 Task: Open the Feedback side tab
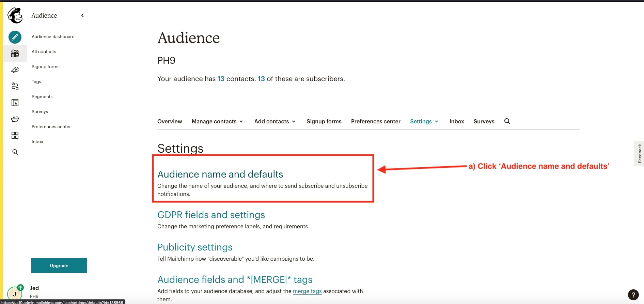(x=639, y=153)
